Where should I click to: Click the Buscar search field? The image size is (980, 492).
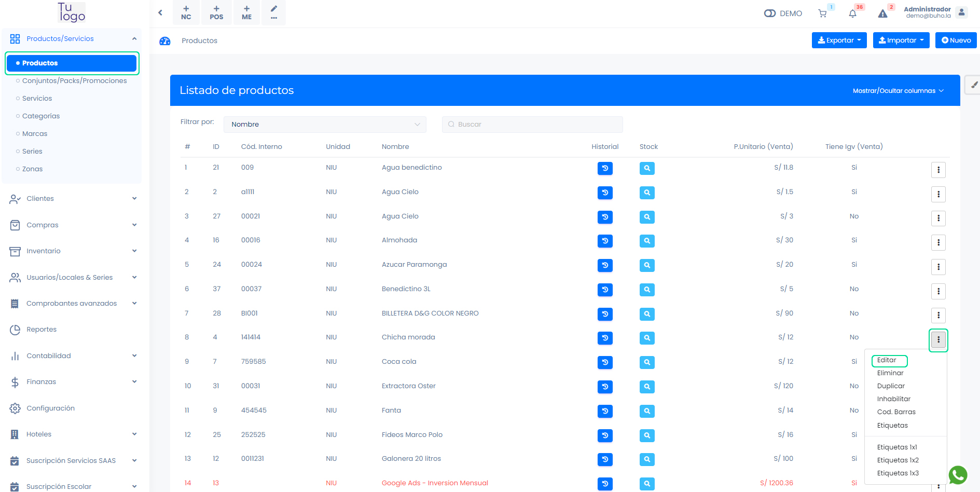pyautogui.click(x=532, y=125)
